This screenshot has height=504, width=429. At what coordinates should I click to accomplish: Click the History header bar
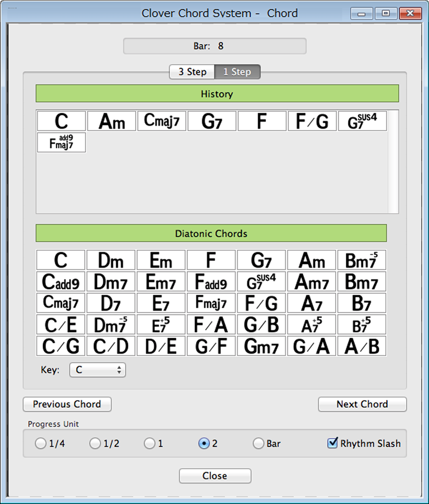pos(217,94)
